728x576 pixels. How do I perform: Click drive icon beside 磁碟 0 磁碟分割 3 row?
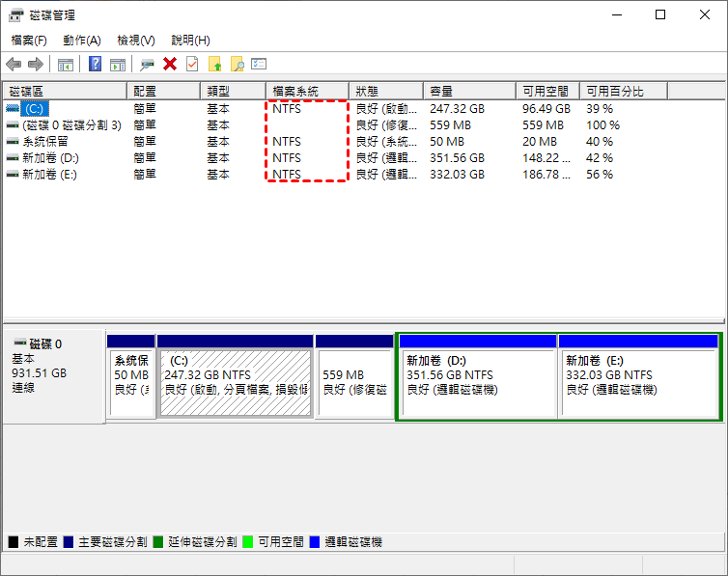click(x=13, y=125)
